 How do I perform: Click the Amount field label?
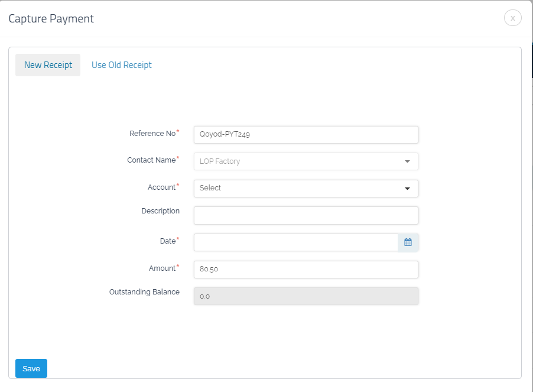tap(162, 268)
